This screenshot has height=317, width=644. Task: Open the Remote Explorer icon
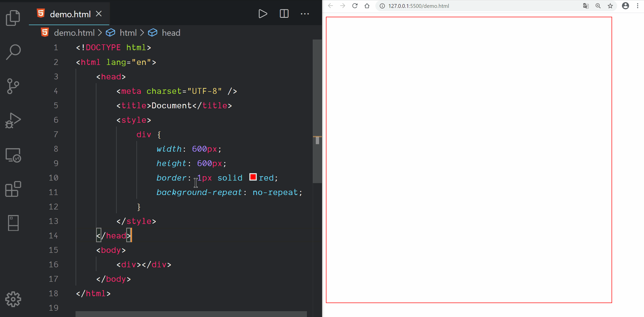pos(13,155)
